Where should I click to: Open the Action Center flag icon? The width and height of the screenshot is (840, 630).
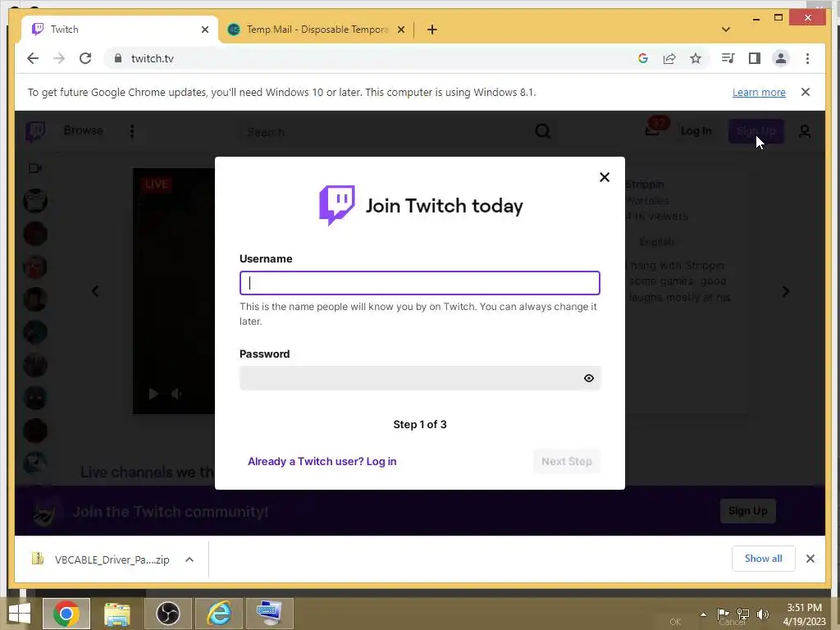[724, 614]
